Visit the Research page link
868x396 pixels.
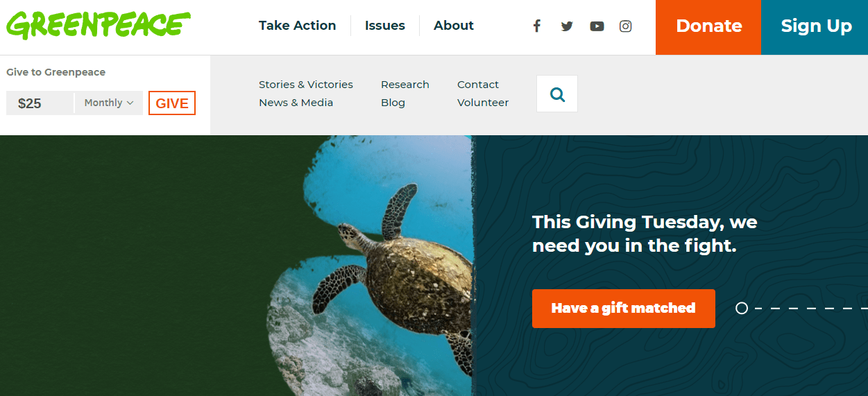(405, 85)
